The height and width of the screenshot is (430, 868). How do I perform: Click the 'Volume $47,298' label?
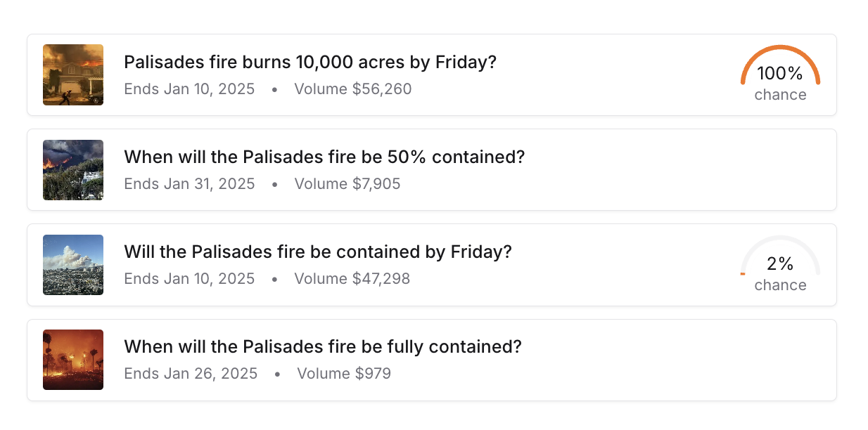click(352, 279)
